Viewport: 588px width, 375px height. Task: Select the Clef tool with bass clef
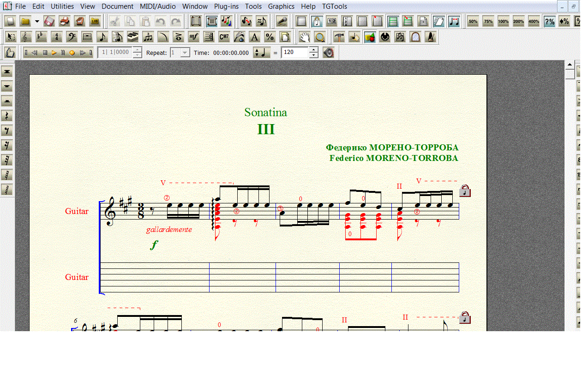pyautogui.click(x=72, y=37)
